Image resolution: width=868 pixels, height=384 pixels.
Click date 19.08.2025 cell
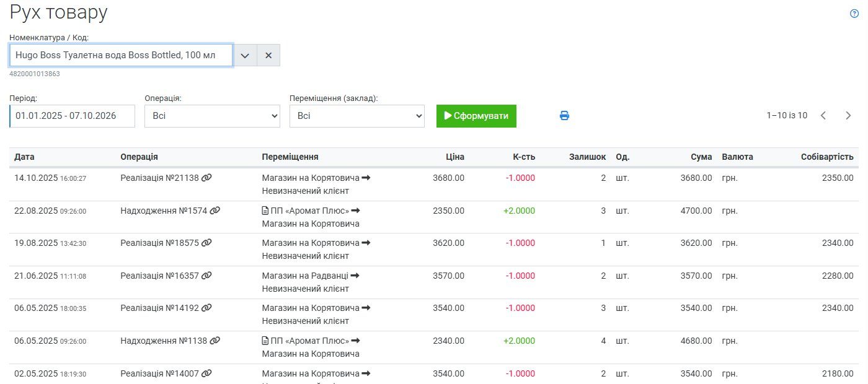50,243
